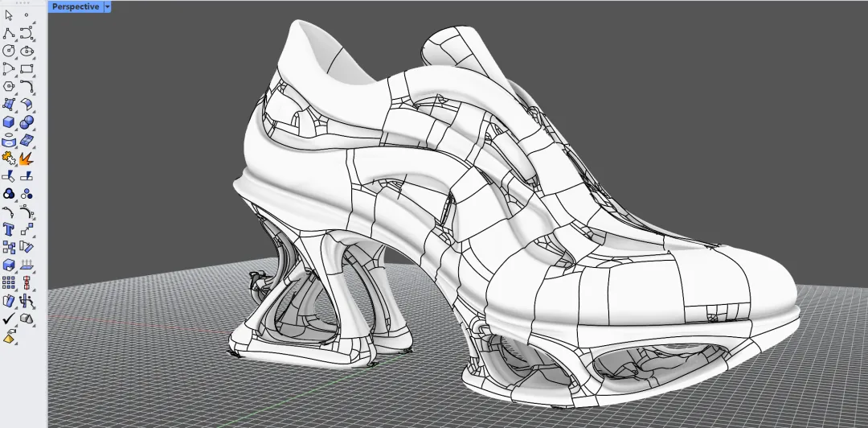Choose the Move tool

[27, 229]
